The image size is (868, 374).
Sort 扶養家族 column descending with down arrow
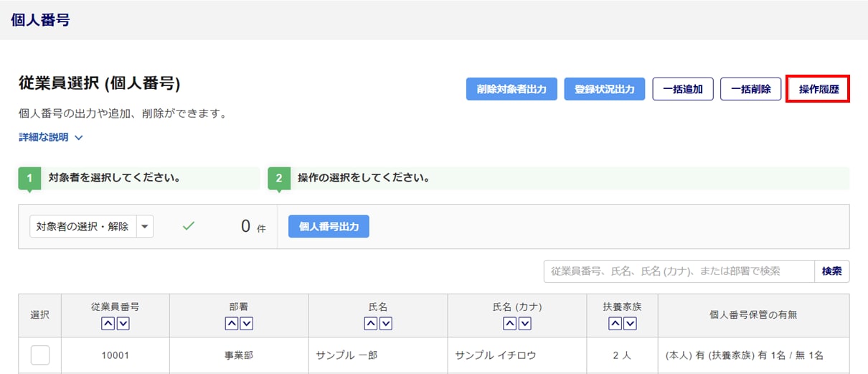630,324
